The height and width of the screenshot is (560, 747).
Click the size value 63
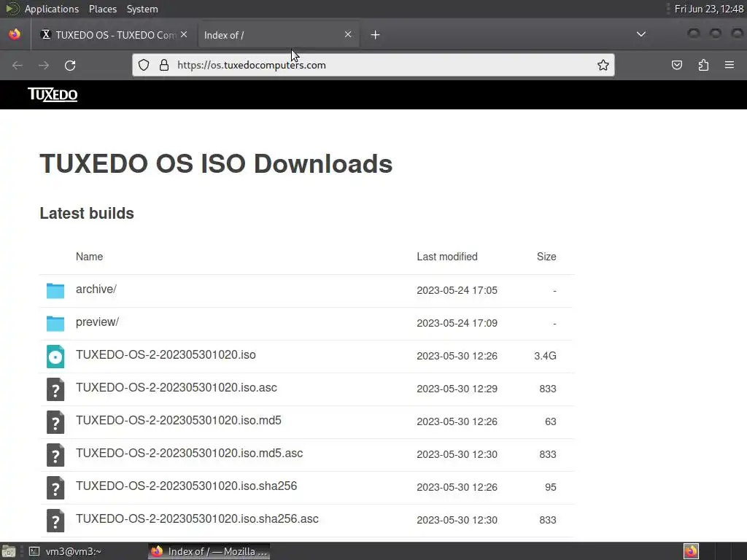tap(550, 422)
